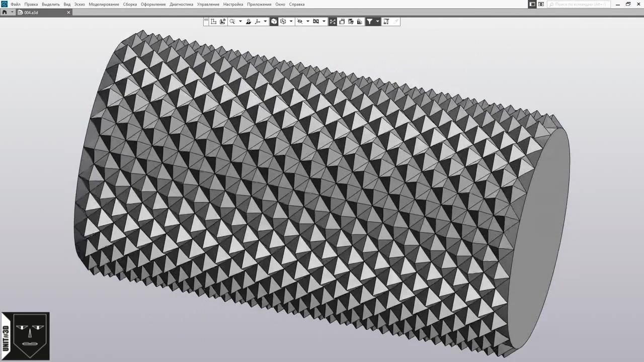Click the knurled cylinder flat end face
Screen dimensions: 644x362
(539, 236)
